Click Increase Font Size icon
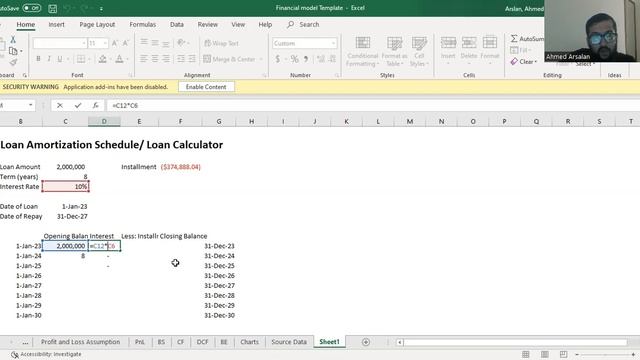The width and height of the screenshot is (640, 360). (x=115, y=43)
